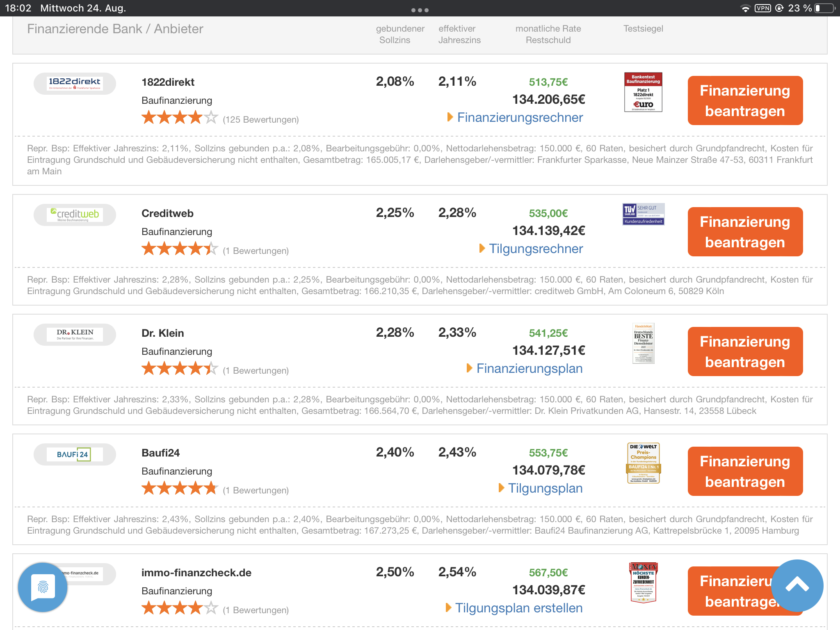
Task: Open the fingerprint chat bubble icon
Action: (x=43, y=587)
